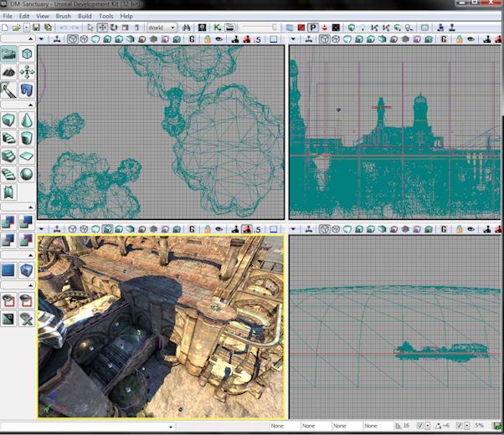Viewport: 504px width, 435px height.
Task: Create a Sheet builder brush
Action: pyautogui.click(x=27, y=156)
